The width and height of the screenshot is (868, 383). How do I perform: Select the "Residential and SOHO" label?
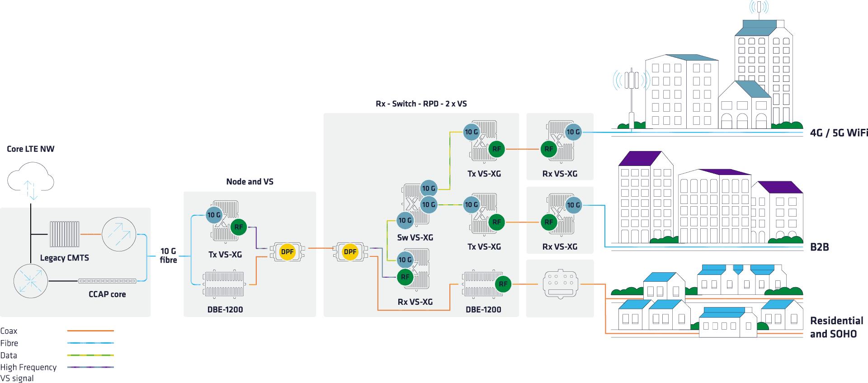point(837,327)
